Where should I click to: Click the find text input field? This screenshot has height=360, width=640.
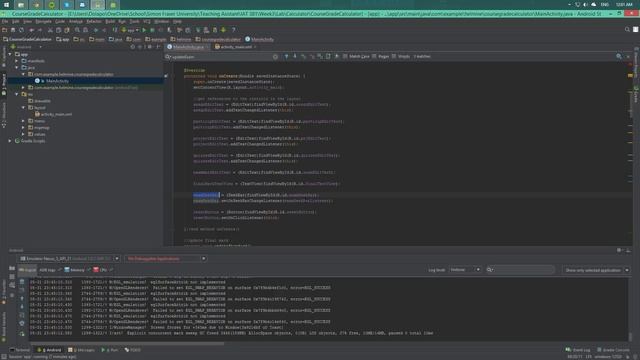[221, 57]
